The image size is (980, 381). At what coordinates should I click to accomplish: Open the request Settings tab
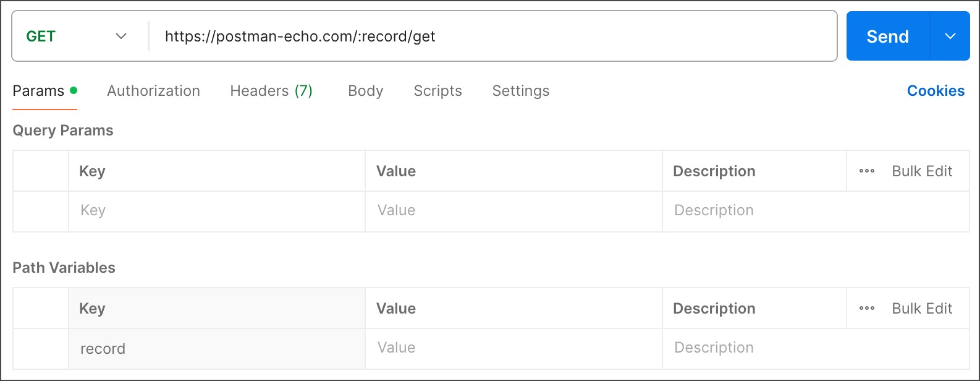520,91
